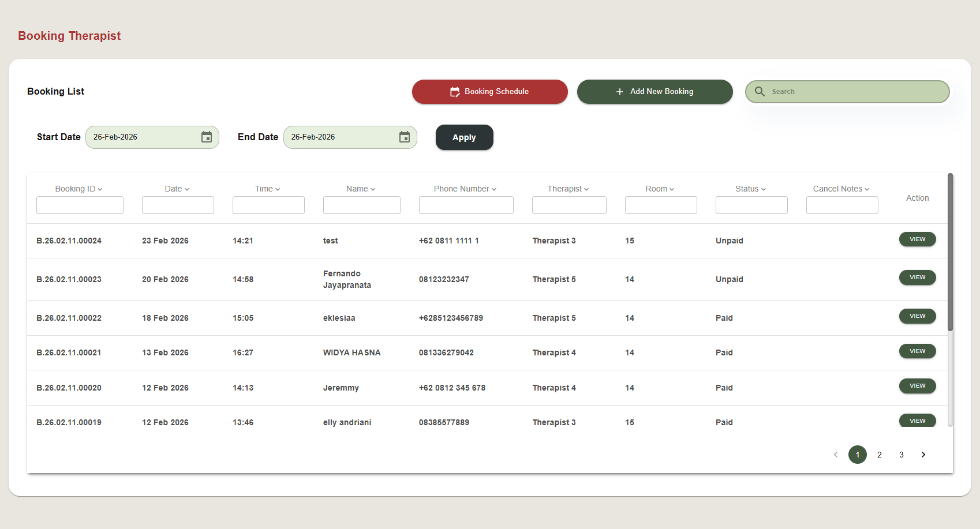Click date 23 Feb 2026
The width and height of the screenshot is (980, 529).
click(x=165, y=241)
